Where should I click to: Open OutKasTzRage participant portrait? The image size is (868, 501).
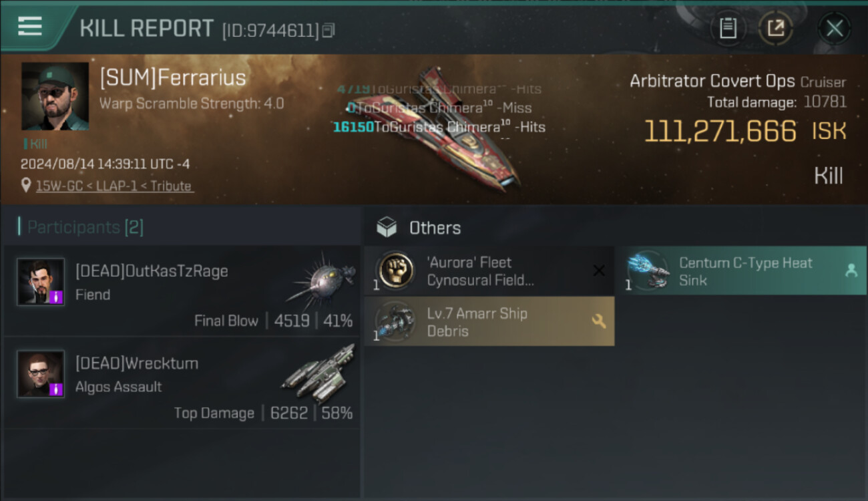(41, 282)
